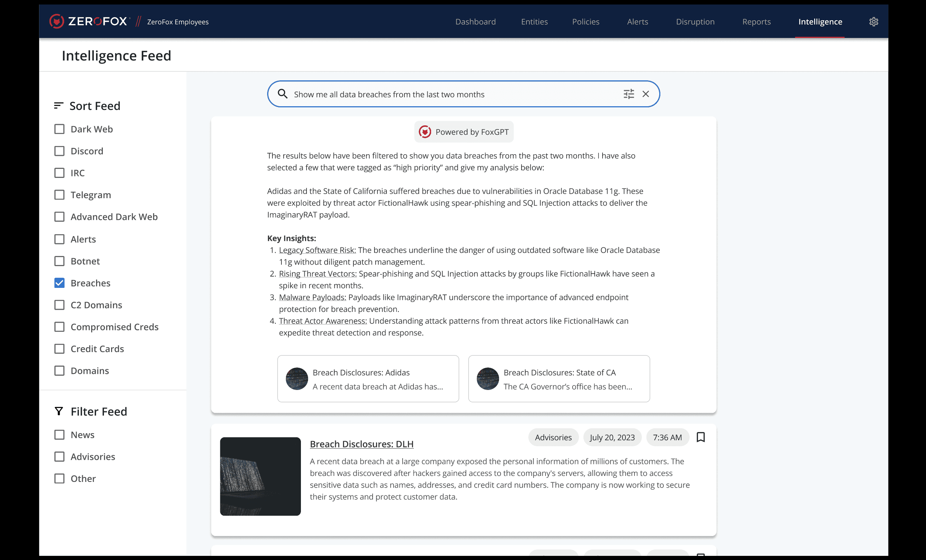Click the Filter Feed funnel icon
This screenshot has width=926, height=560.
tap(59, 411)
